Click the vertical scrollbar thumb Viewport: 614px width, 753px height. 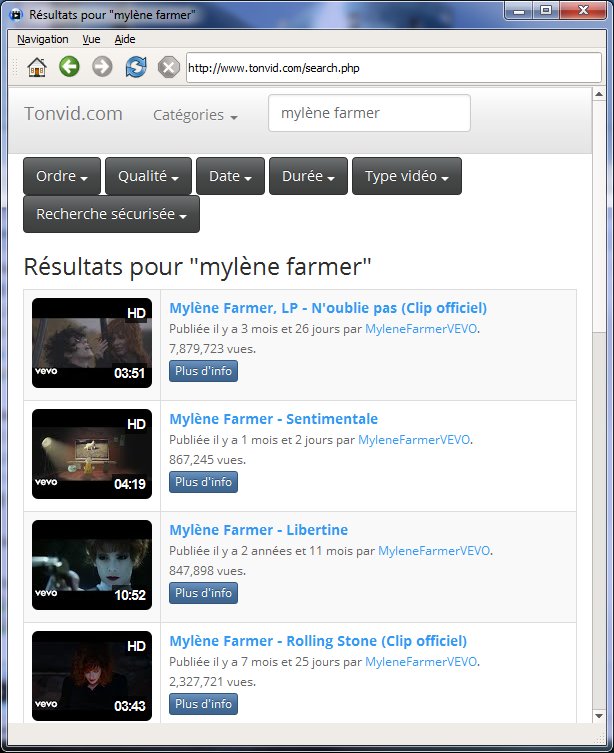(x=599, y=215)
